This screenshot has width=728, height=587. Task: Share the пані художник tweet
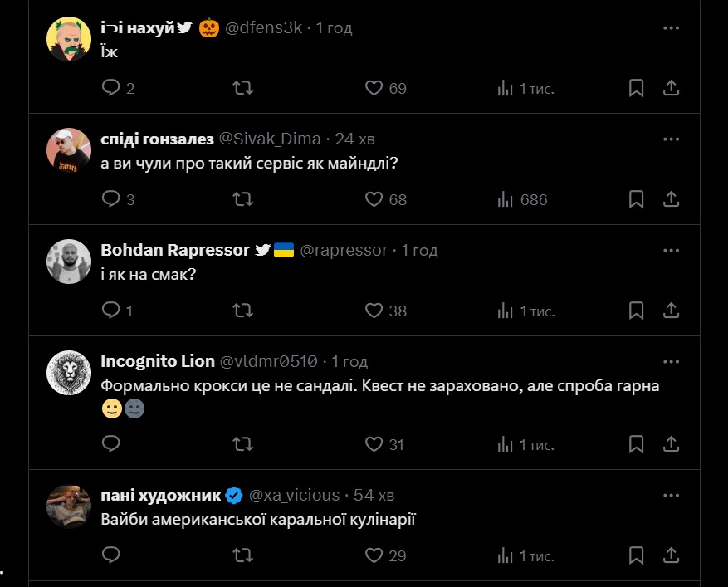tap(672, 555)
